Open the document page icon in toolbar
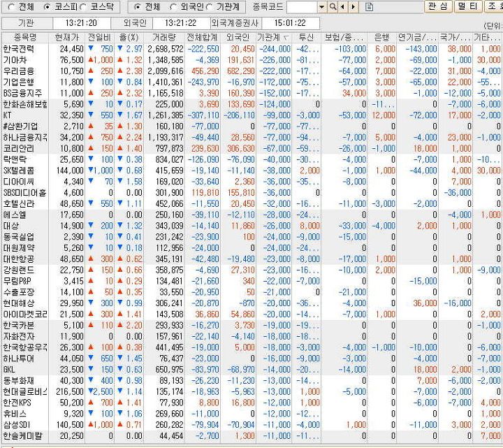503x448 pixels. coord(370,7)
